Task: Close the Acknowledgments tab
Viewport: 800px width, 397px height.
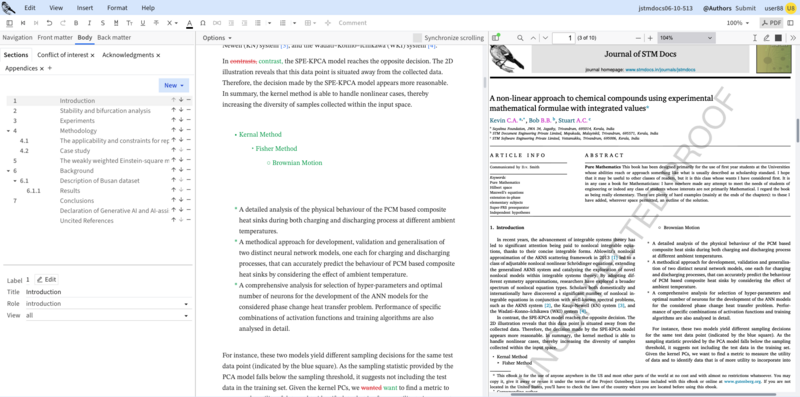Action: [158, 55]
